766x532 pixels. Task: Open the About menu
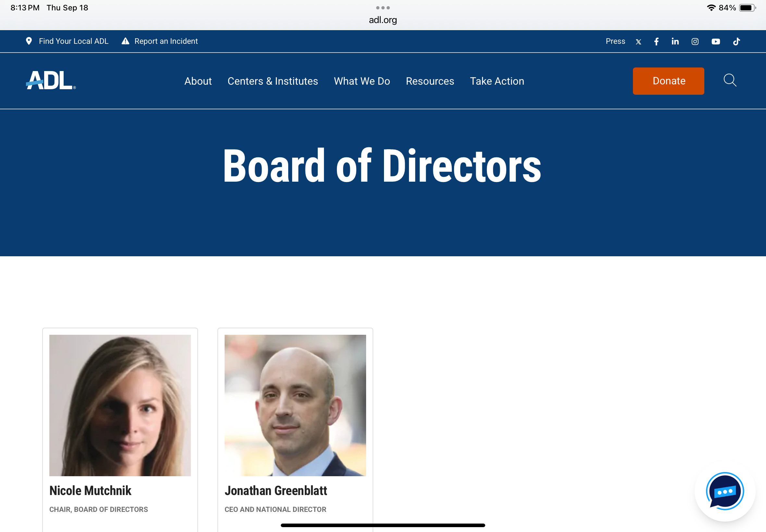(198, 81)
